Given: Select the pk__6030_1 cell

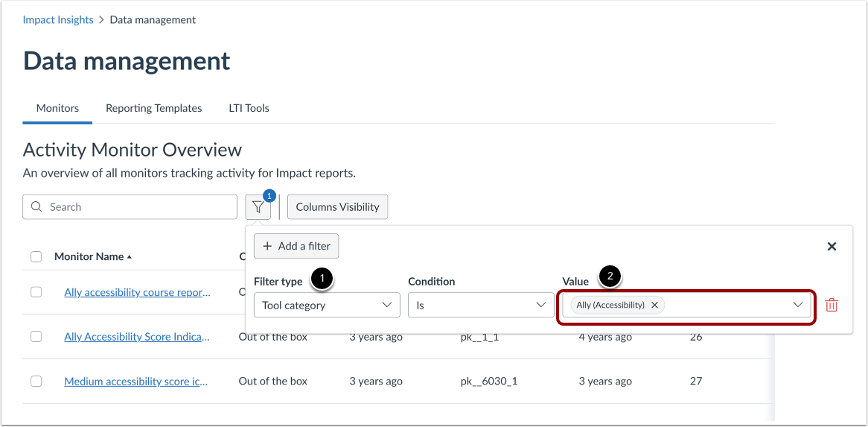Looking at the screenshot, I should coord(489,382).
